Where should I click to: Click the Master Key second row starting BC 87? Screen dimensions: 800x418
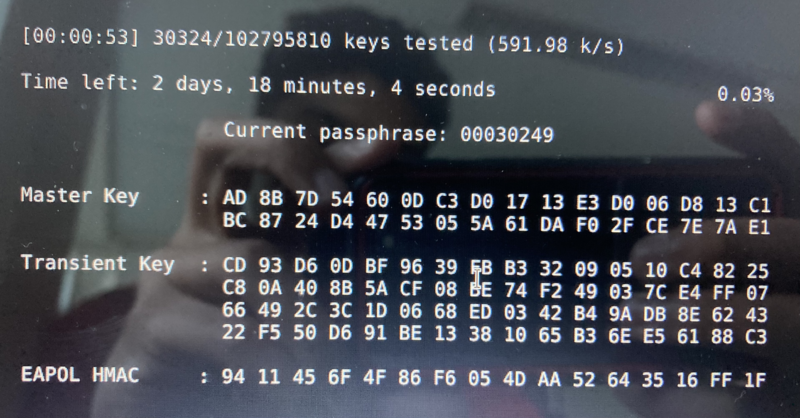[x=497, y=226]
